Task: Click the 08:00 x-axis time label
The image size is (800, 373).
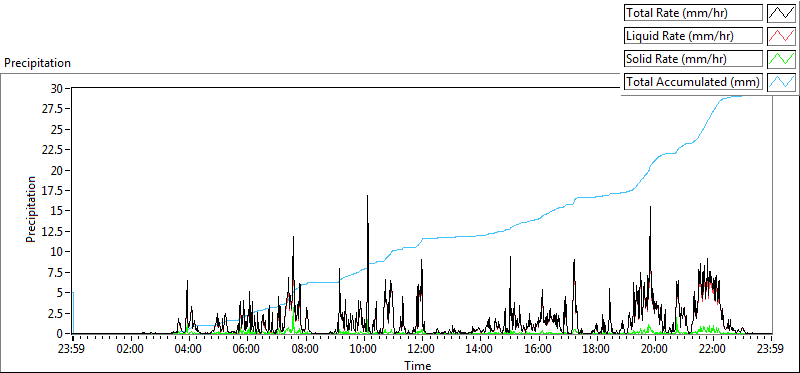Action: (x=306, y=349)
